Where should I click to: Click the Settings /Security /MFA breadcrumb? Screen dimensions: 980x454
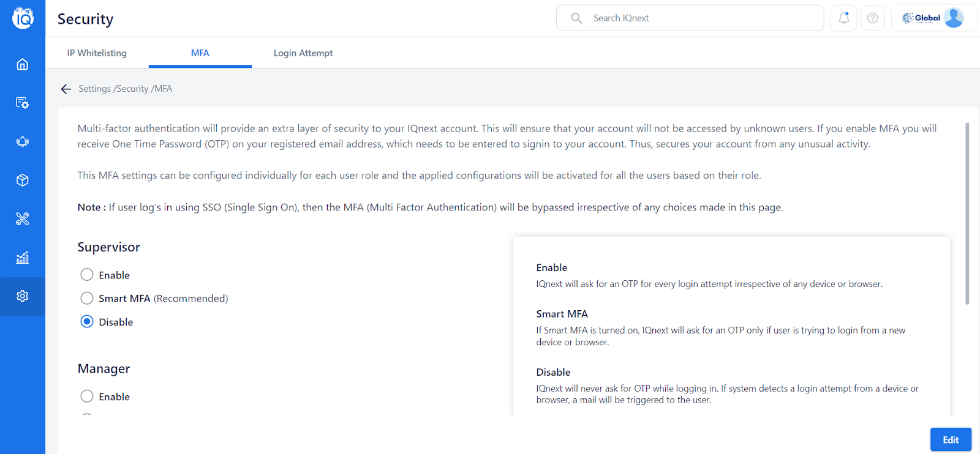[126, 89]
